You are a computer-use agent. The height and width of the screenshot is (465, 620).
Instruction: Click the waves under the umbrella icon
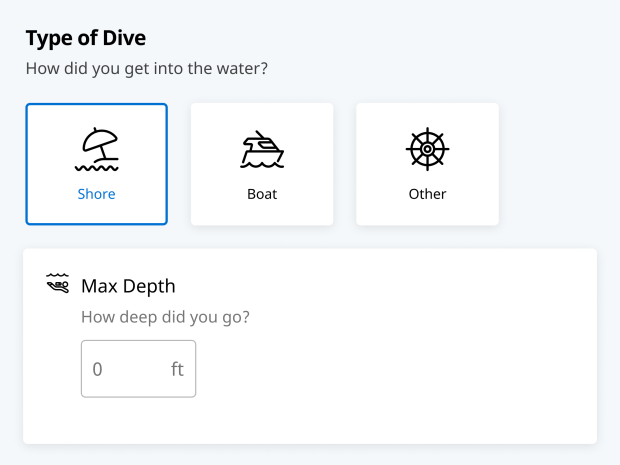tap(97, 165)
